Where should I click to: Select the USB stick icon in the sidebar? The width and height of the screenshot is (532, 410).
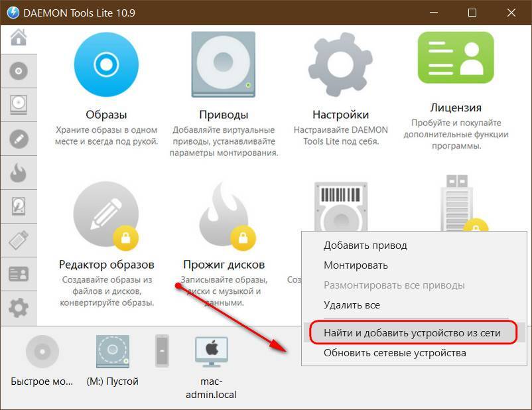(19, 240)
